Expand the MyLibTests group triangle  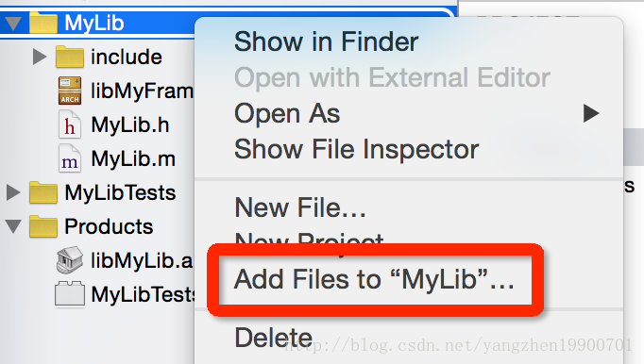pos(13,192)
